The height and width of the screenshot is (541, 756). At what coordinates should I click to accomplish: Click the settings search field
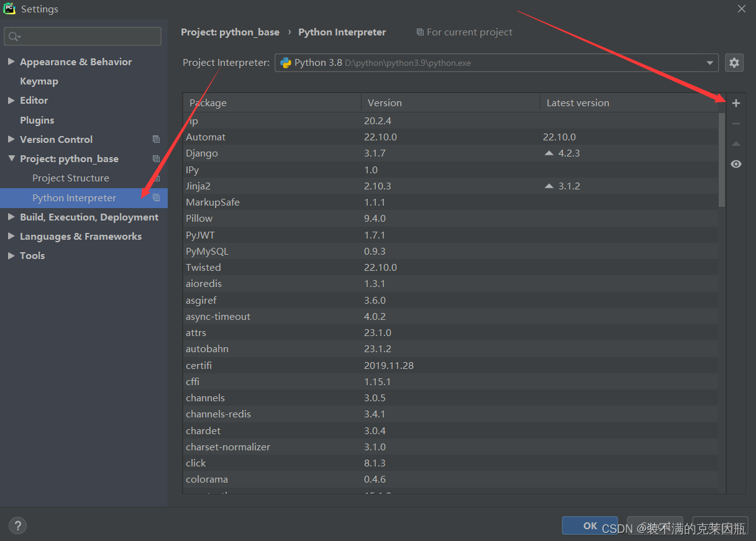(83, 37)
